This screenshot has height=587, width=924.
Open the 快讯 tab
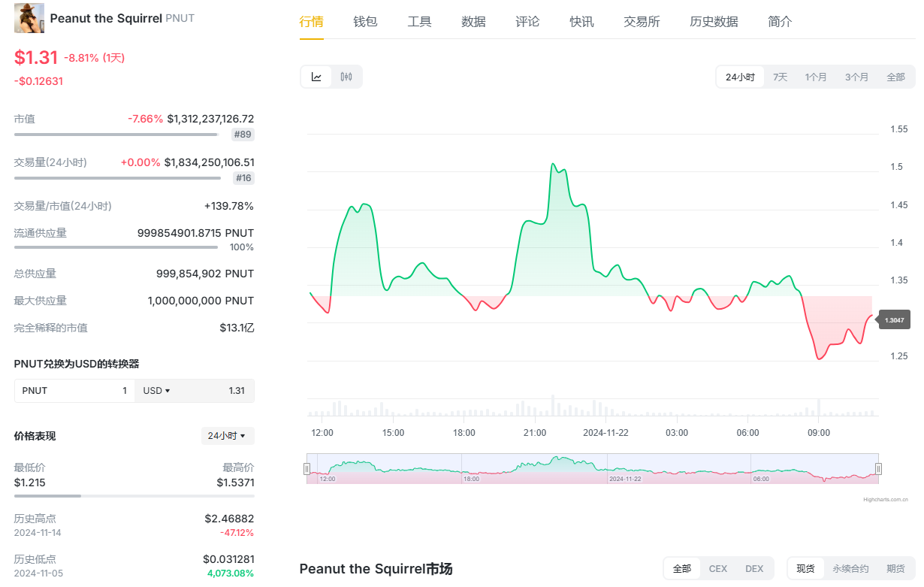click(581, 22)
